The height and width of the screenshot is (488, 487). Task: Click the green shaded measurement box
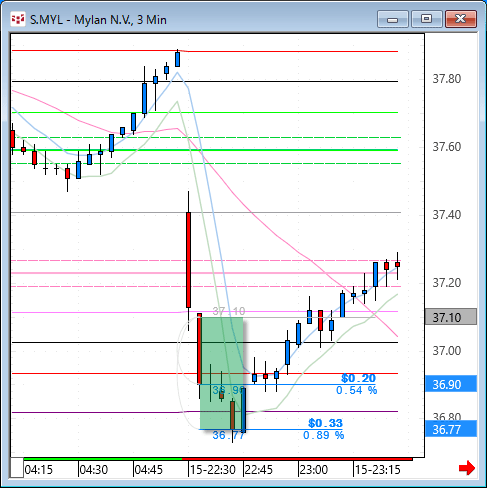coord(221,373)
